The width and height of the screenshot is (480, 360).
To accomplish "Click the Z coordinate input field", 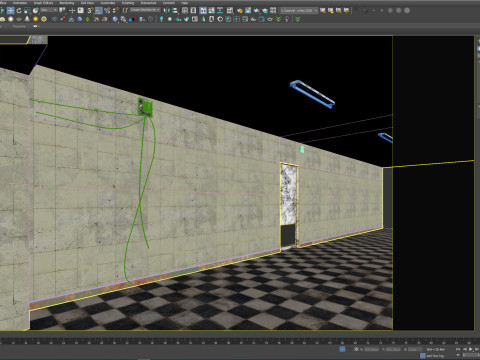I will (415, 349).
